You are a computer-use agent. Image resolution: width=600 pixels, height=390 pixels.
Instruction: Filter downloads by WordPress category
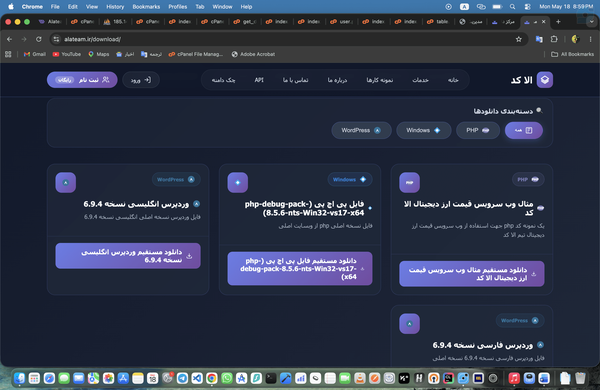pyautogui.click(x=361, y=131)
